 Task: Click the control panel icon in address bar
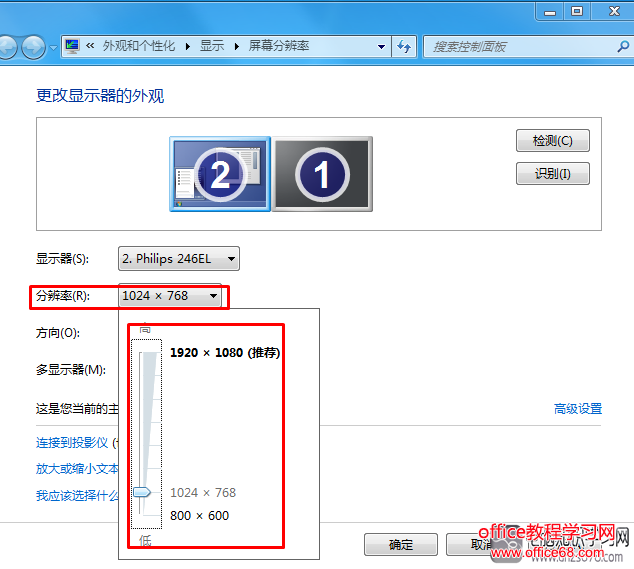click(72, 47)
